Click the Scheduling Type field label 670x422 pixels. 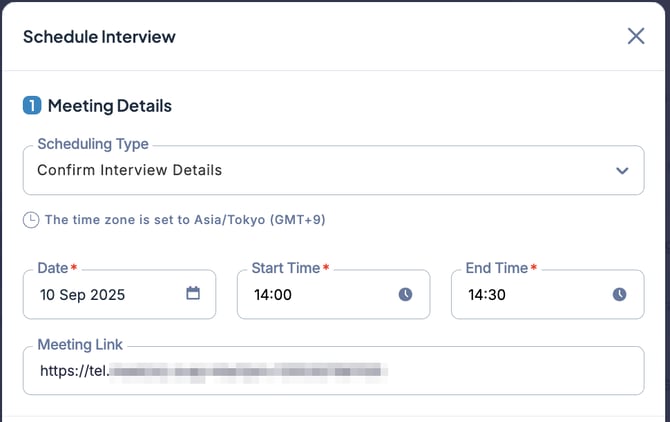pyautogui.click(x=92, y=144)
